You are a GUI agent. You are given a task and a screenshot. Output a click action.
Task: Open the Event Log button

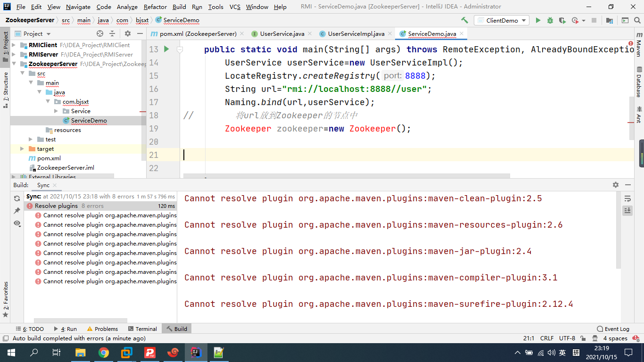[613, 329]
